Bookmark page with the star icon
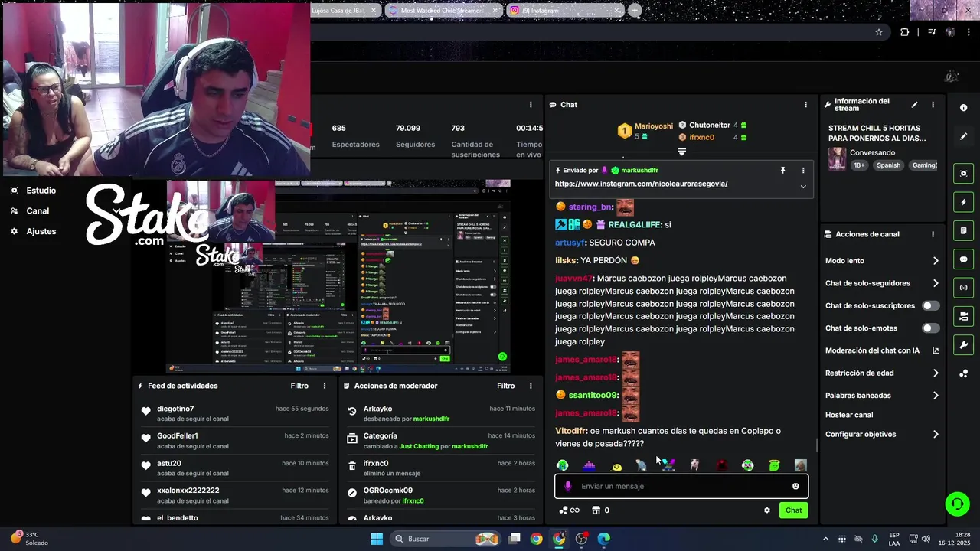 879,32
